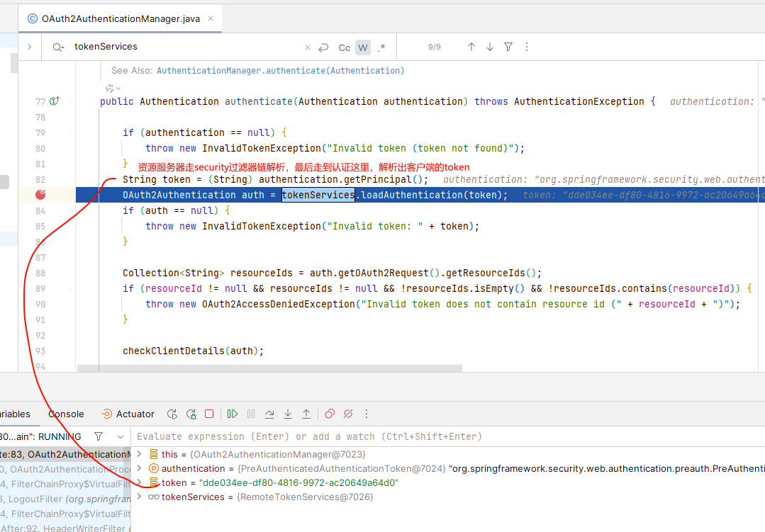Stop the debug session
This screenshot has width=765, height=532.
click(209, 414)
